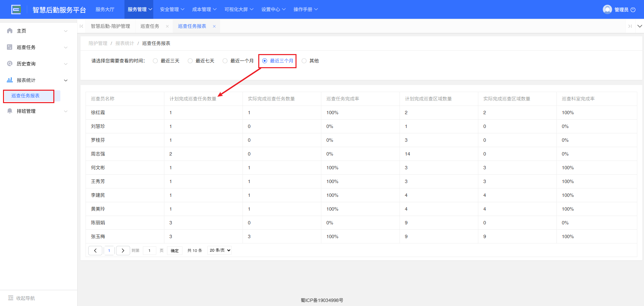Click the 徐红霞 table row name
Viewport: 644px width, 306px height.
tap(98, 113)
